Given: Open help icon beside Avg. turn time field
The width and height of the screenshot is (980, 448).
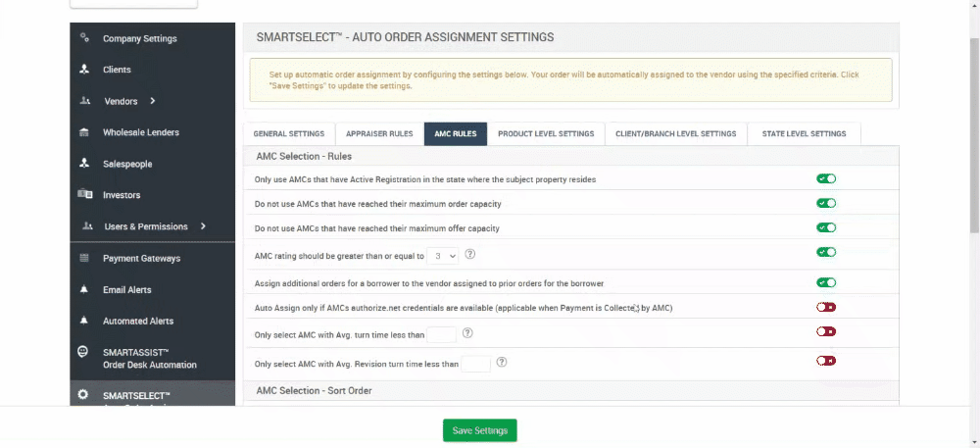Looking at the screenshot, I should [467, 333].
